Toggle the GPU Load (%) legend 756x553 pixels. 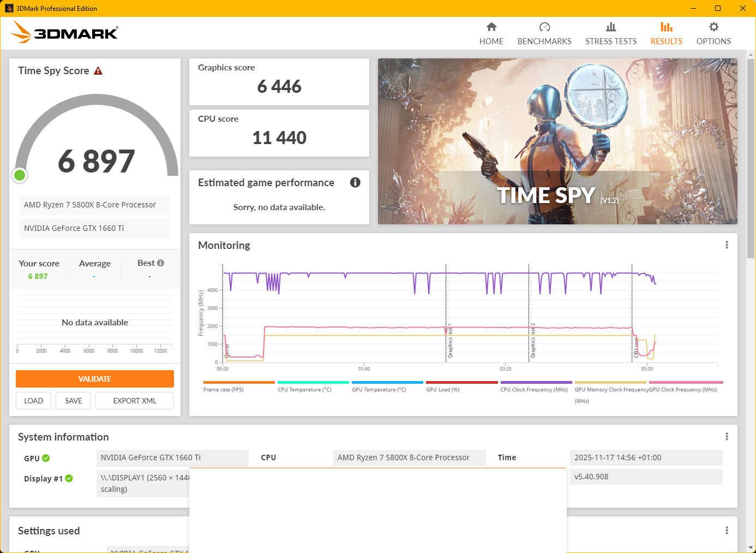click(461, 386)
